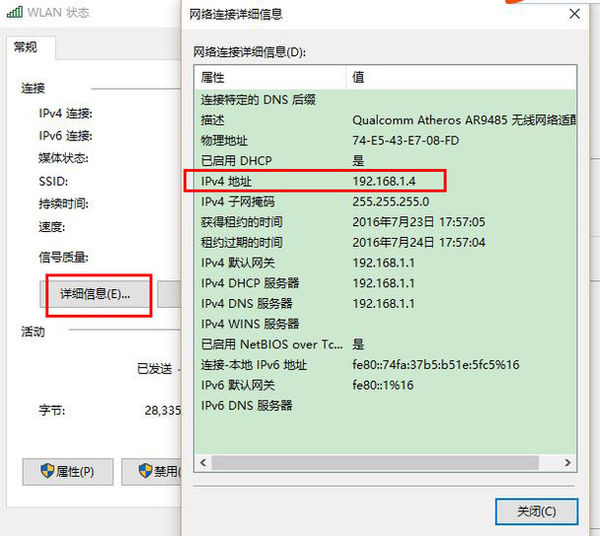Click the horizontal scrollbar right arrow
This screenshot has height=536, width=600.
tap(568, 463)
